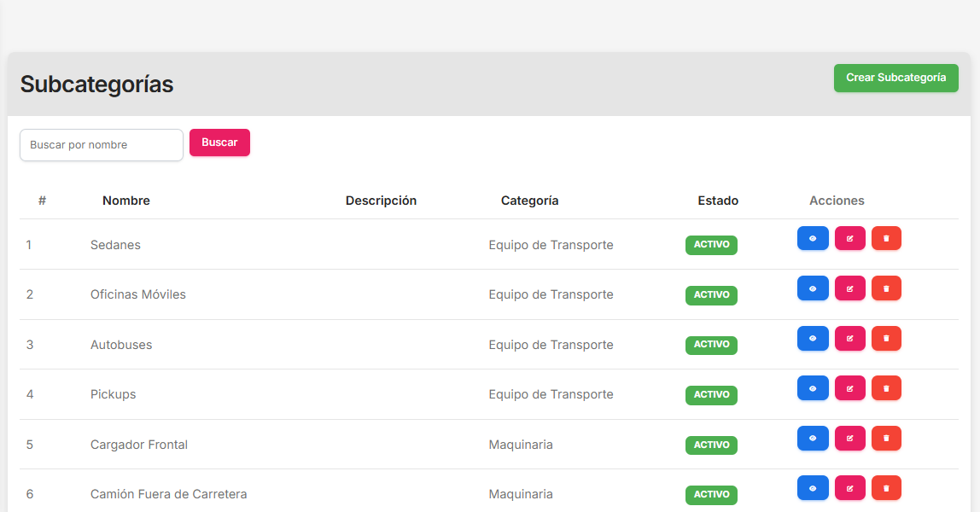
Task: Edit the Oficinas Móviles row
Action: point(849,288)
